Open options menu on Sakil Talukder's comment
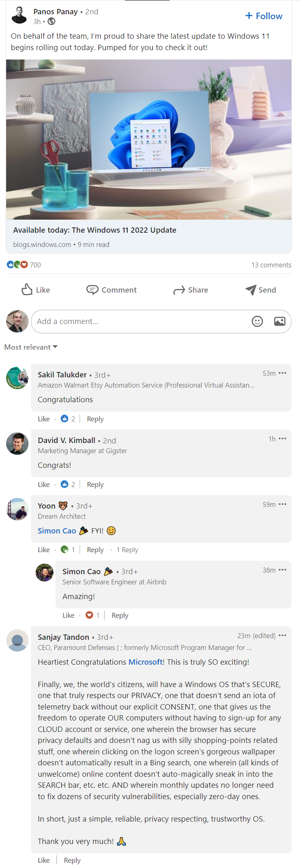 282,373
